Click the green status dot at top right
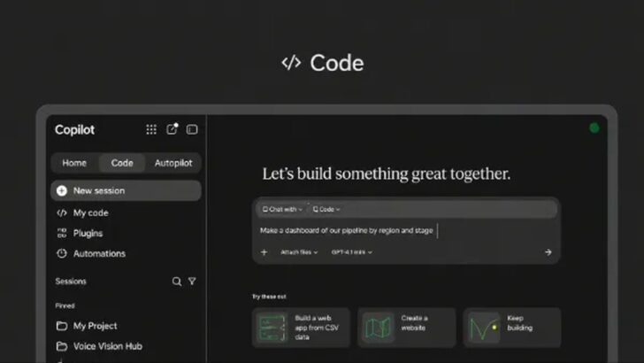The width and height of the screenshot is (644, 363). pos(594,127)
